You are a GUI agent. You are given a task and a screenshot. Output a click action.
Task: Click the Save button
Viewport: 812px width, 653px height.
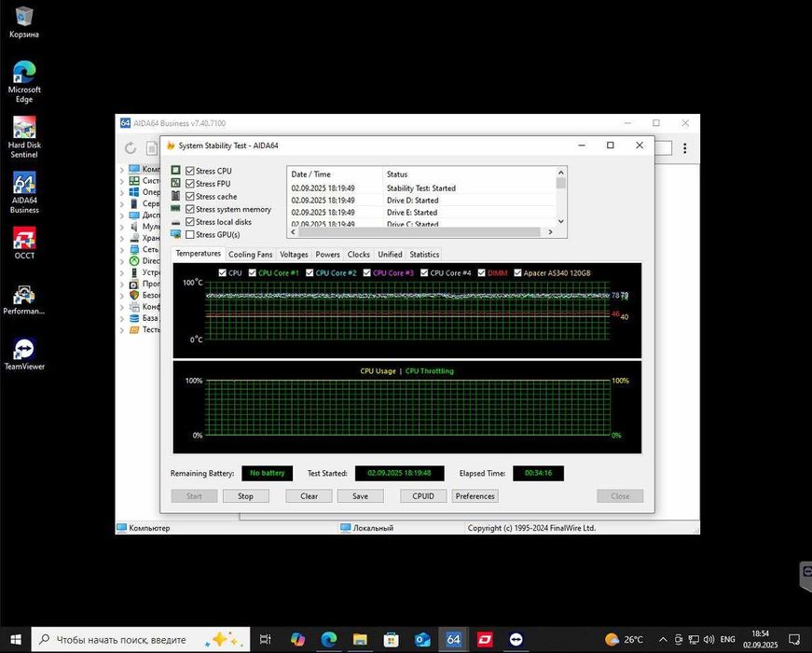tap(361, 496)
